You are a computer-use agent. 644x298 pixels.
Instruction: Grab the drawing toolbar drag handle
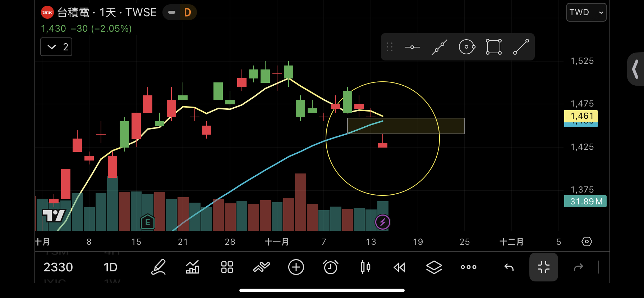pos(390,47)
